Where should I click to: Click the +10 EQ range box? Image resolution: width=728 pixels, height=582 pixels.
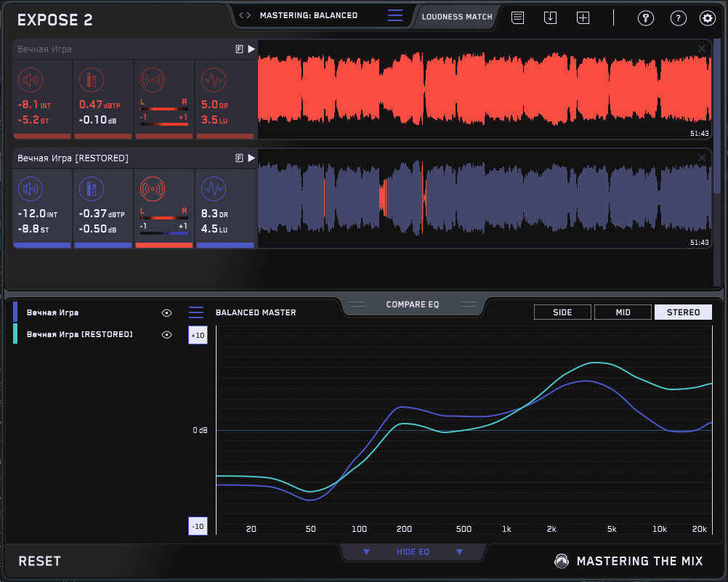point(198,336)
